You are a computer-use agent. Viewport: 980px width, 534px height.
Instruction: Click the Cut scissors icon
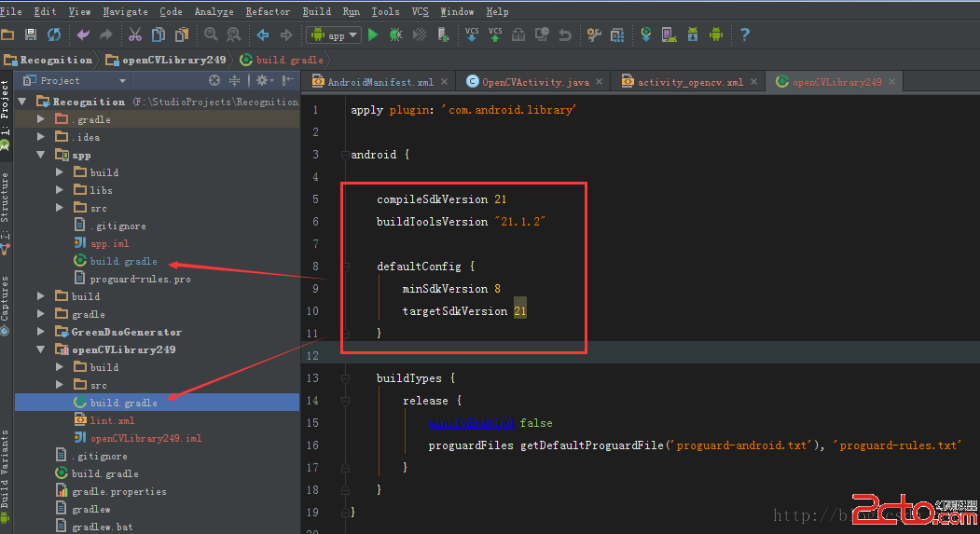[135, 35]
